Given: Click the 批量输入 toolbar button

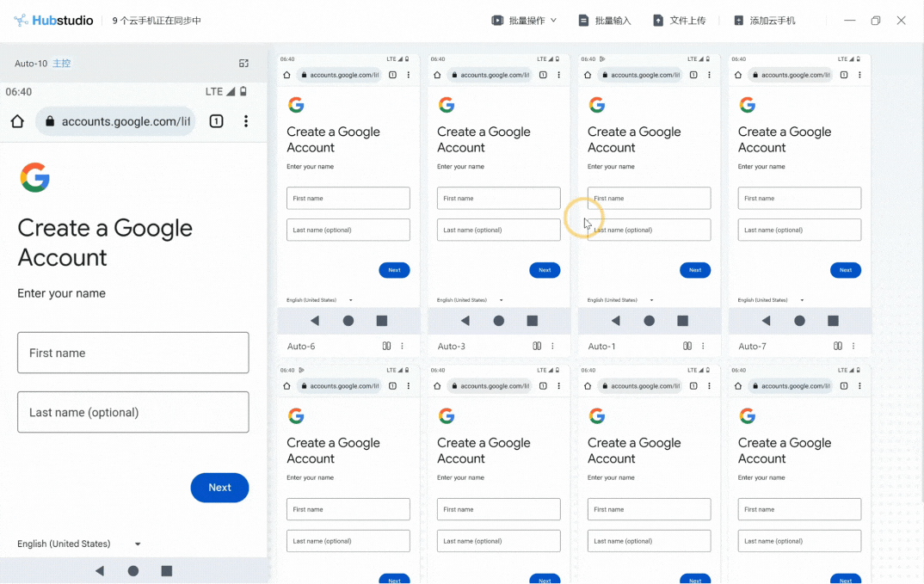Looking at the screenshot, I should (x=605, y=21).
